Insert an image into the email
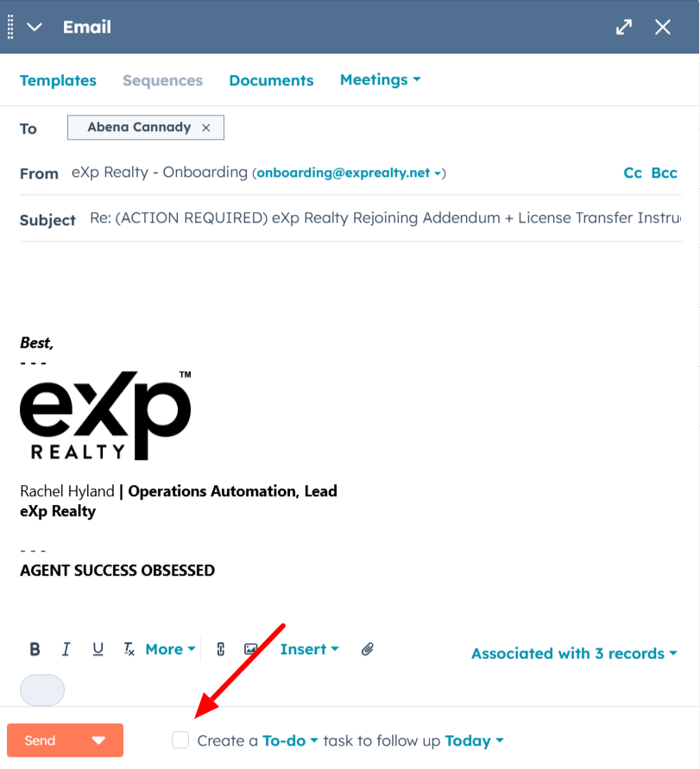The image size is (700, 769). 251,649
